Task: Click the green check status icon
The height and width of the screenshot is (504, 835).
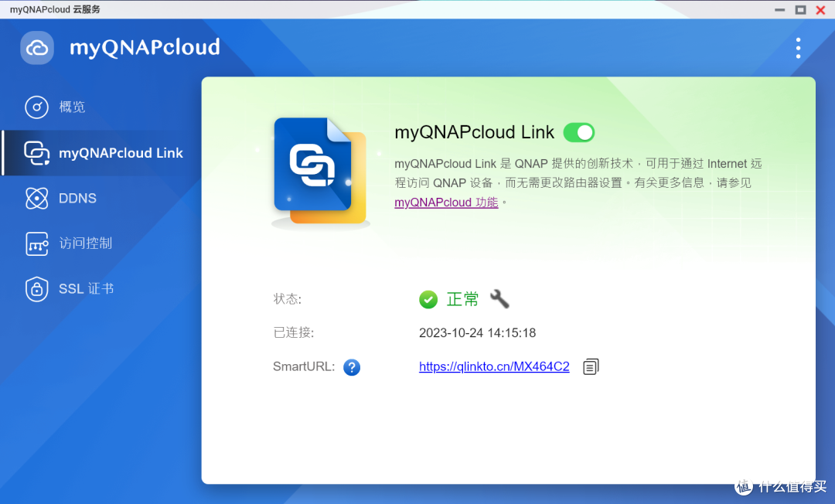Action: (428, 300)
